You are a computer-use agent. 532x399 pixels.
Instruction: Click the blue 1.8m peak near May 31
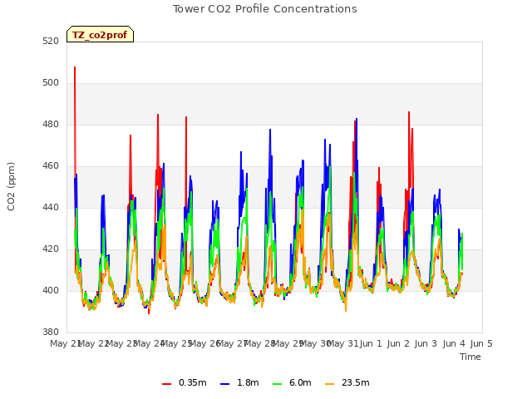(x=357, y=119)
